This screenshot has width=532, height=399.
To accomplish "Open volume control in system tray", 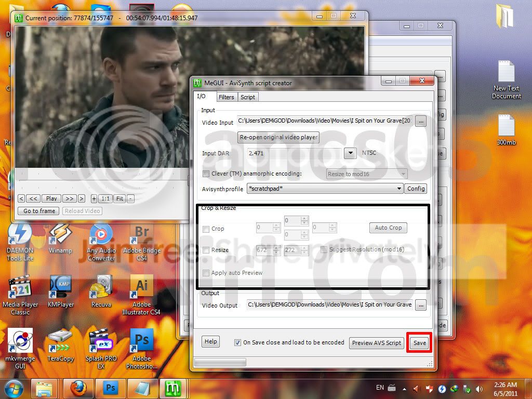I will [479, 389].
